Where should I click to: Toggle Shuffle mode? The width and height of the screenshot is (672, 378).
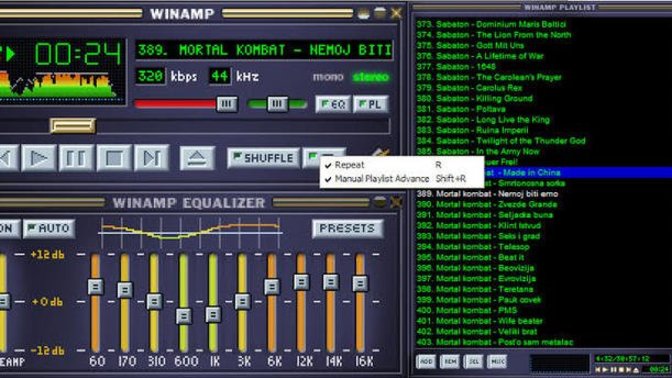point(263,158)
